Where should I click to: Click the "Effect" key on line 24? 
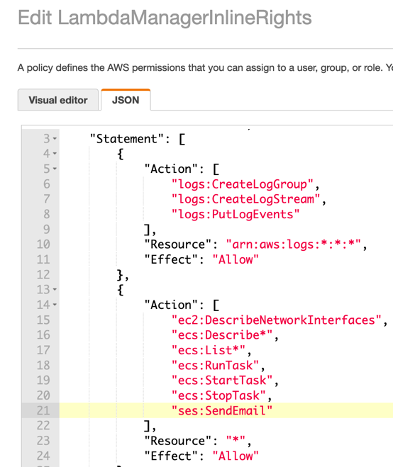171,456
